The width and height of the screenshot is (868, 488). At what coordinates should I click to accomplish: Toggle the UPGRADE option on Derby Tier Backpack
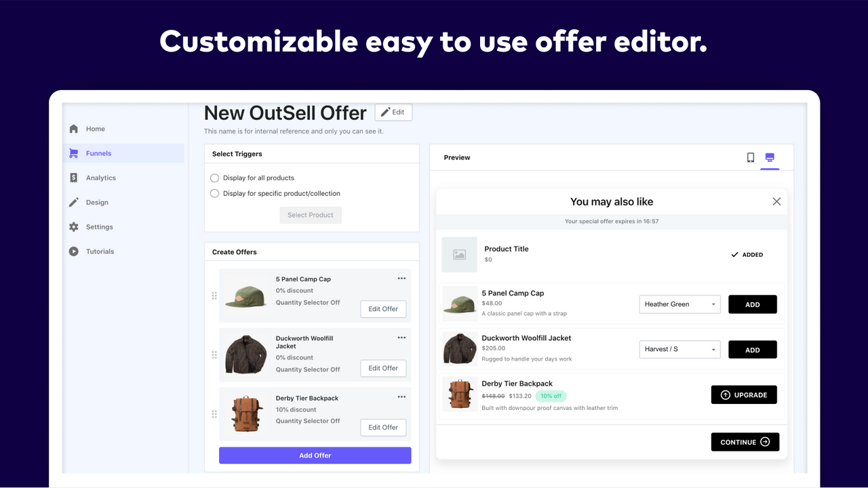pos(744,394)
